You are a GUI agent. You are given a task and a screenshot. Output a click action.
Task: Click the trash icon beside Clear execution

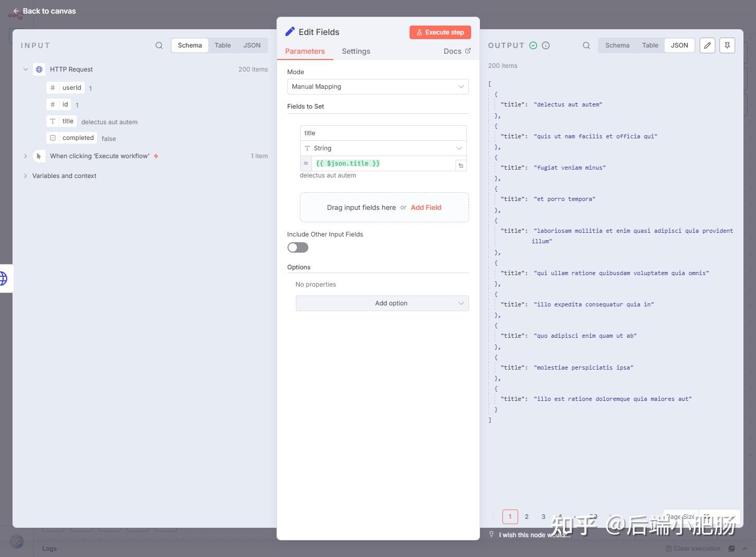coord(669,549)
